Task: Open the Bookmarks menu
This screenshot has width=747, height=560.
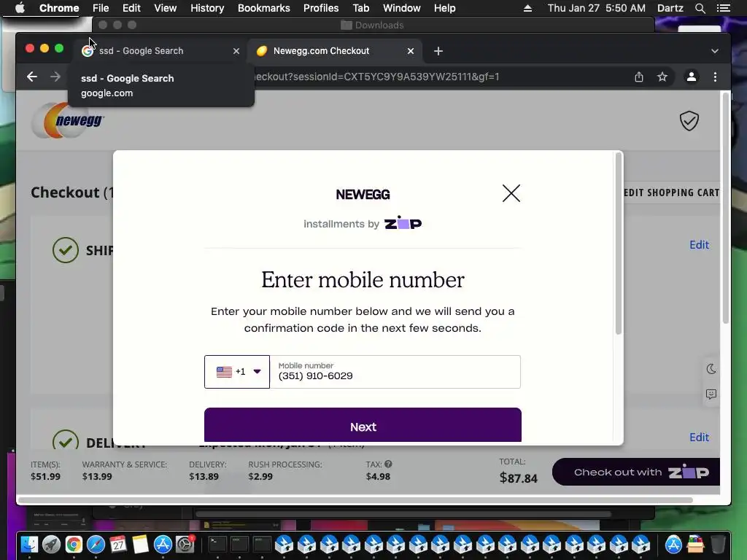Action: [264, 8]
